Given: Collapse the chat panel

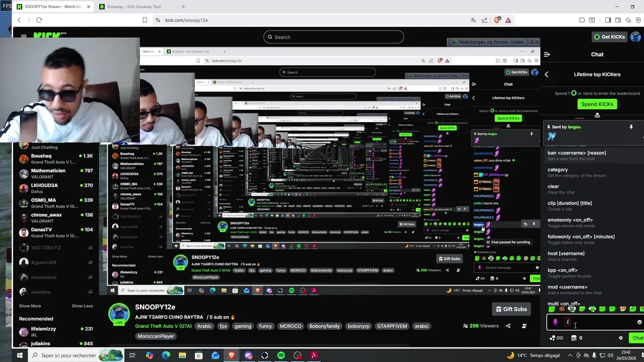Looking at the screenshot, I should tap(547, 54).
